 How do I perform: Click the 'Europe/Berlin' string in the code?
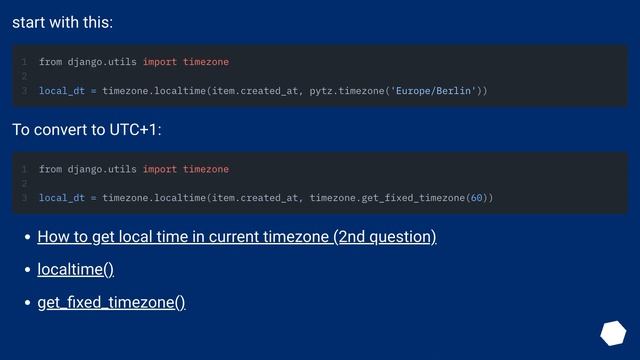433,91
